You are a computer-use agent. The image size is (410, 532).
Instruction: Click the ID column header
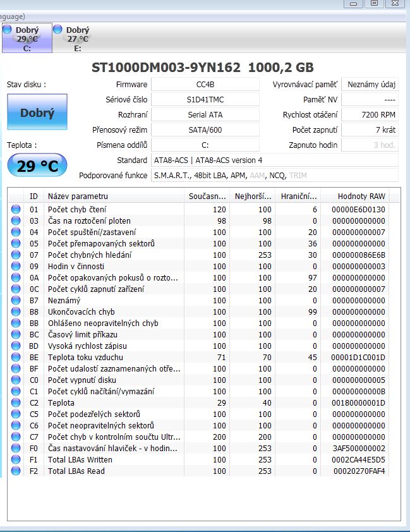click(x=33, y=196)
